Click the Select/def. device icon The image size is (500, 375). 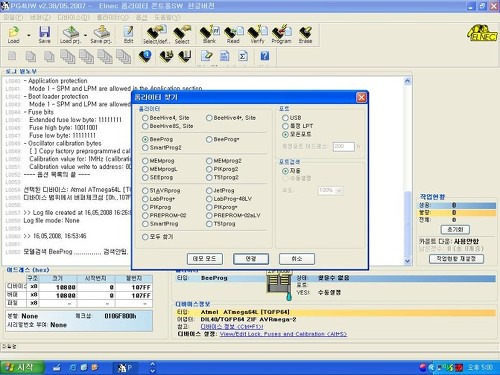156,35
